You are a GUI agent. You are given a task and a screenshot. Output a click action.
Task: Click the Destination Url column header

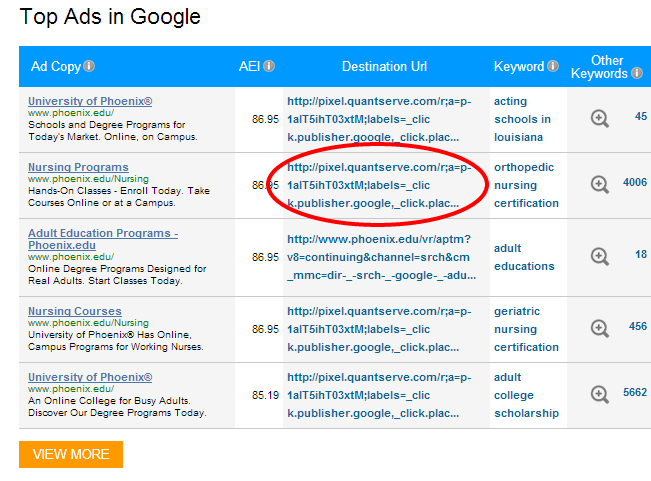(384, 66)
